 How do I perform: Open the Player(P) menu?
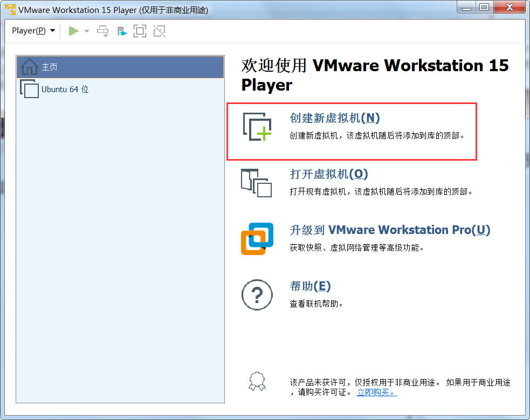(29, 31)
